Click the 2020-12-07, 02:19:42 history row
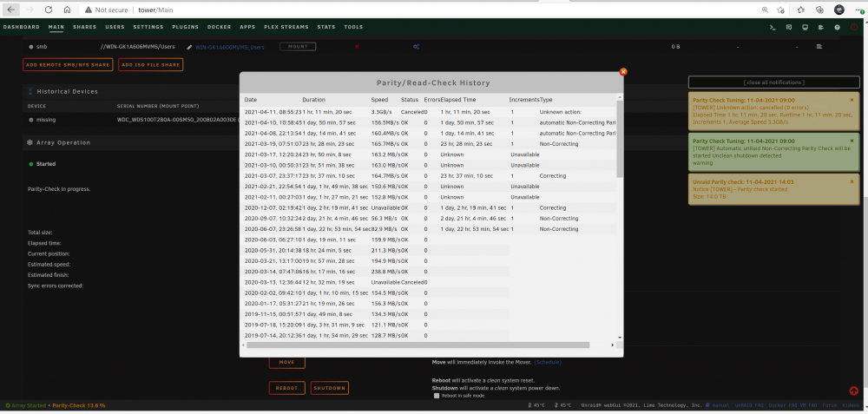 [x=431, y=208]
